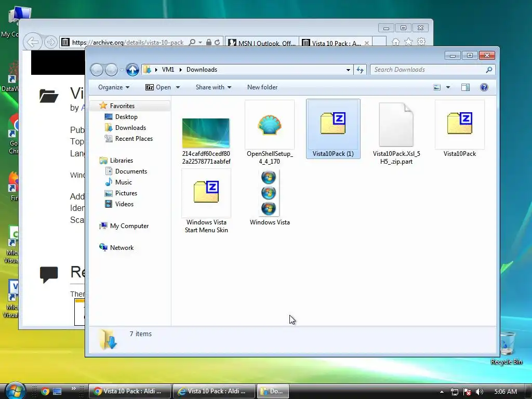Open the Tools gear in Internet Explorer
532x399 pixels.
[421, 42]
